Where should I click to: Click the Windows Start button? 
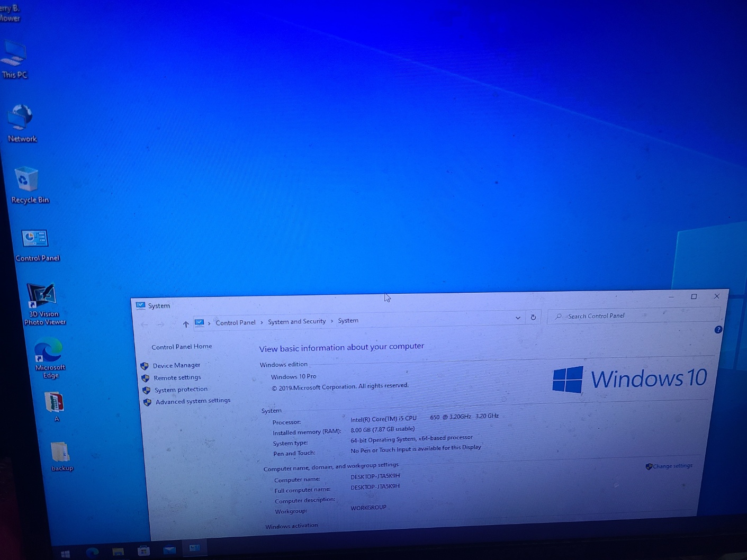pos(66,554)
